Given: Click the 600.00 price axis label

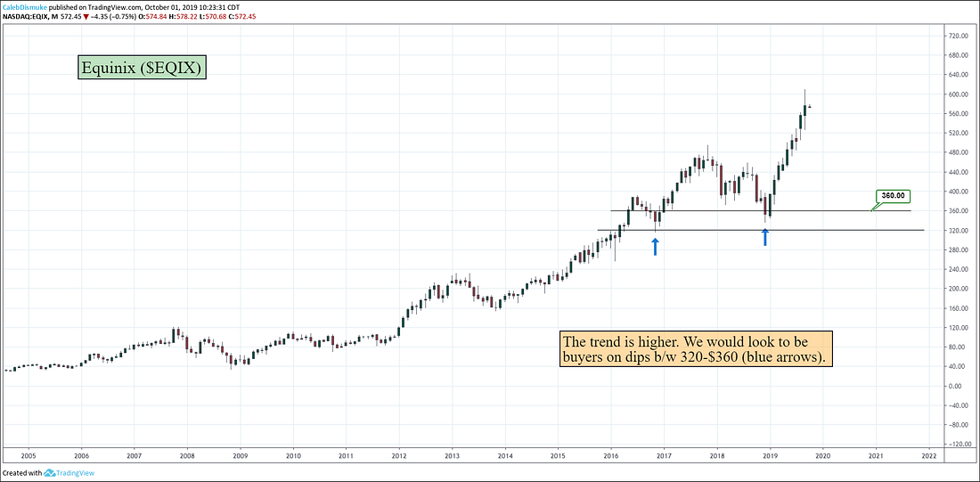Looking at the screenshot, I should point(959,94).
